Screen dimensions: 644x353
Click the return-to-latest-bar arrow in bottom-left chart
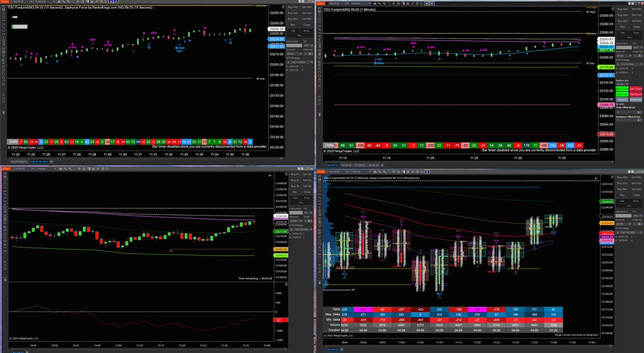click(x=270, y=176)
